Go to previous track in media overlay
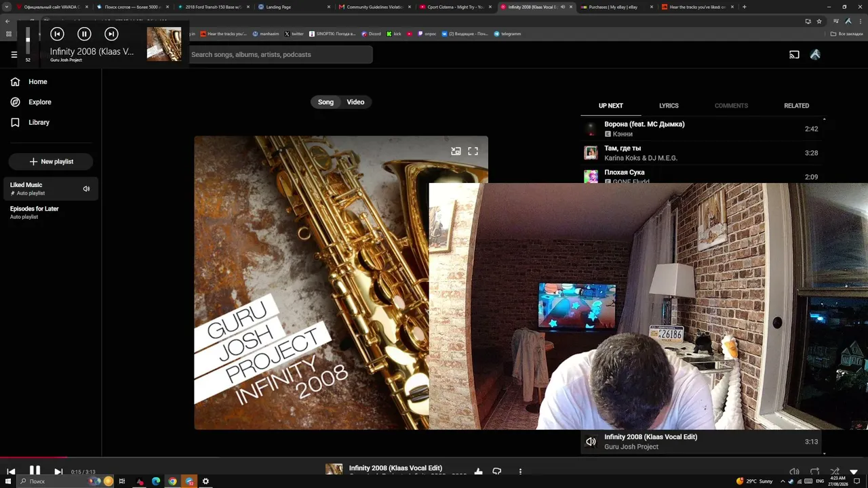The width and height of the screenshot is (868, 488). [57, 34]
